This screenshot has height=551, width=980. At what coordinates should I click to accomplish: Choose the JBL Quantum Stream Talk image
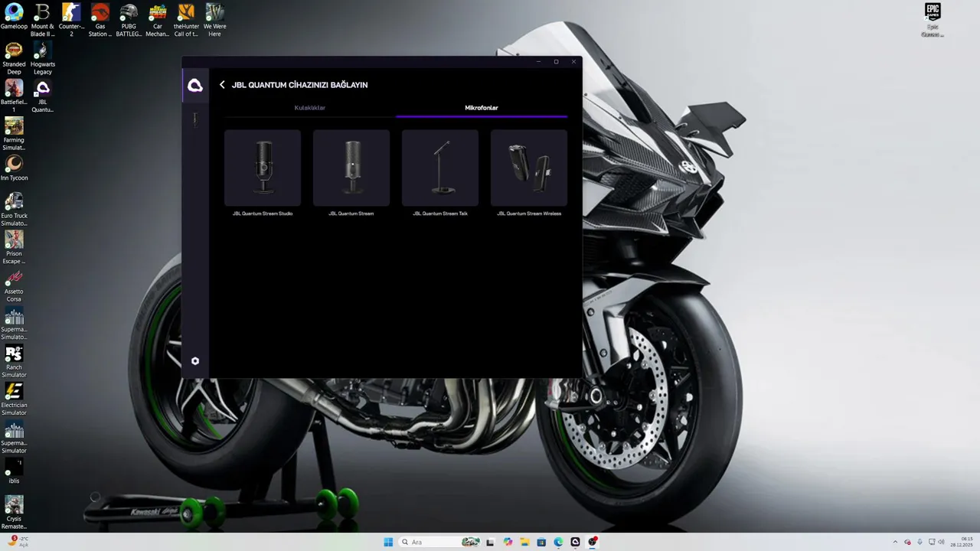pyautogui.click(x=440, y=168)
